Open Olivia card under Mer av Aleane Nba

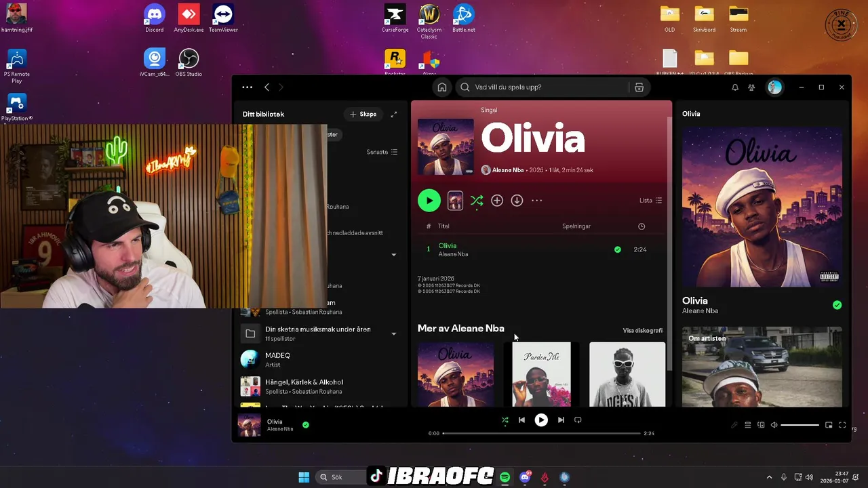pos(456,374)
